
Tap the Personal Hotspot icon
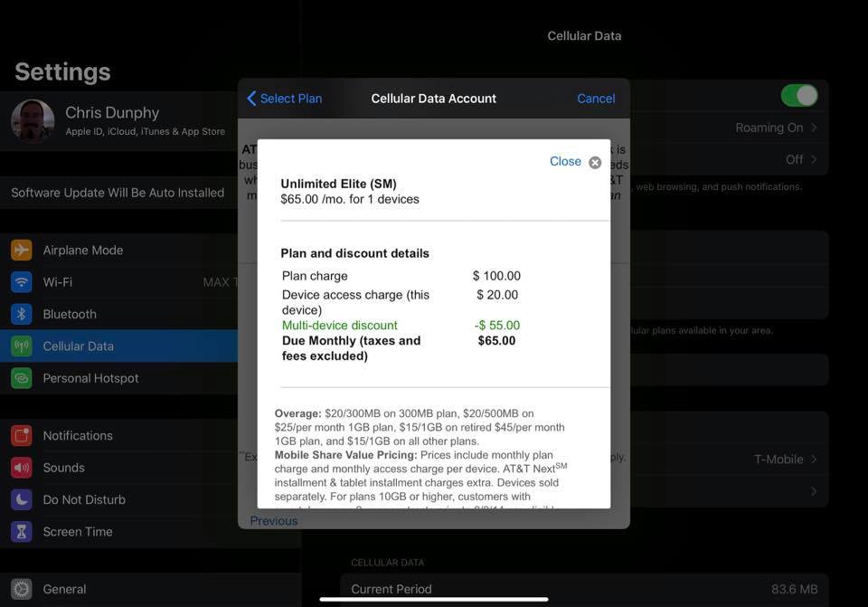[21, 378]
